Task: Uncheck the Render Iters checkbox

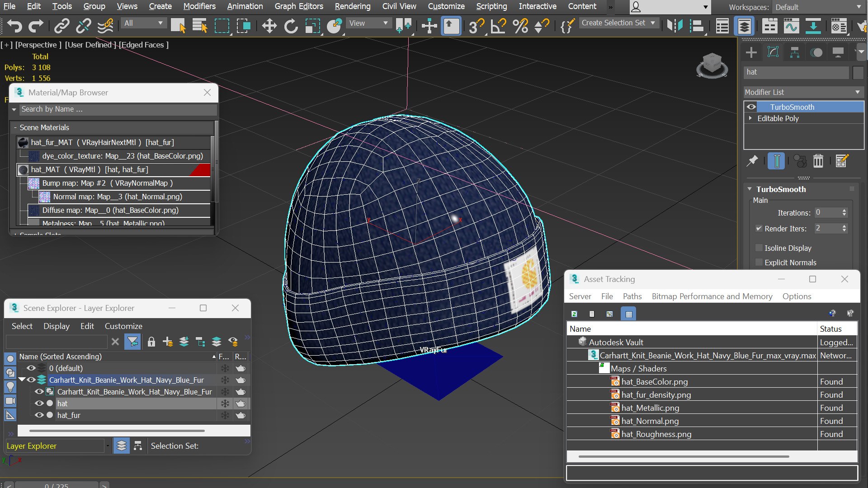Action: click(x=759, y=229)
